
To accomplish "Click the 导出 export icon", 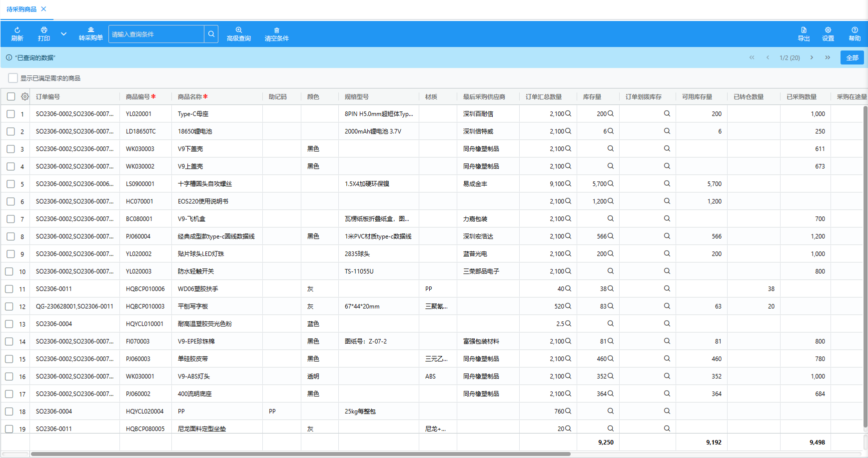I will [804, 30].
